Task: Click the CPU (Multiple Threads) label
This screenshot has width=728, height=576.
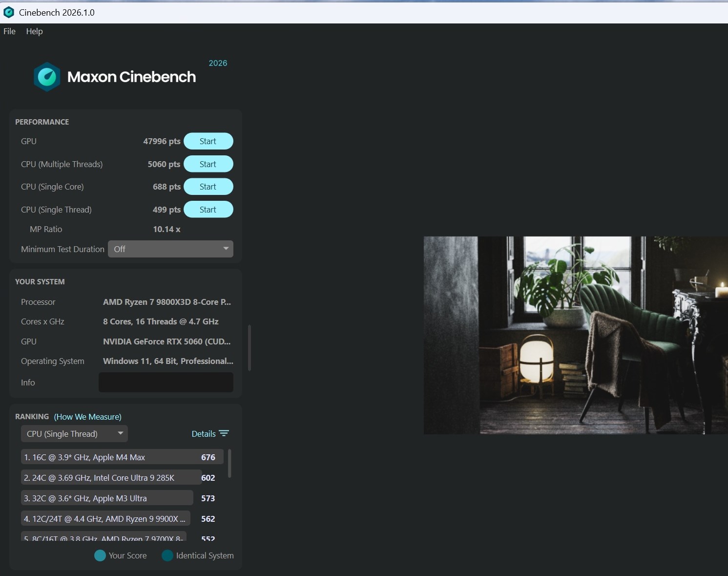Action: [62, 164]
